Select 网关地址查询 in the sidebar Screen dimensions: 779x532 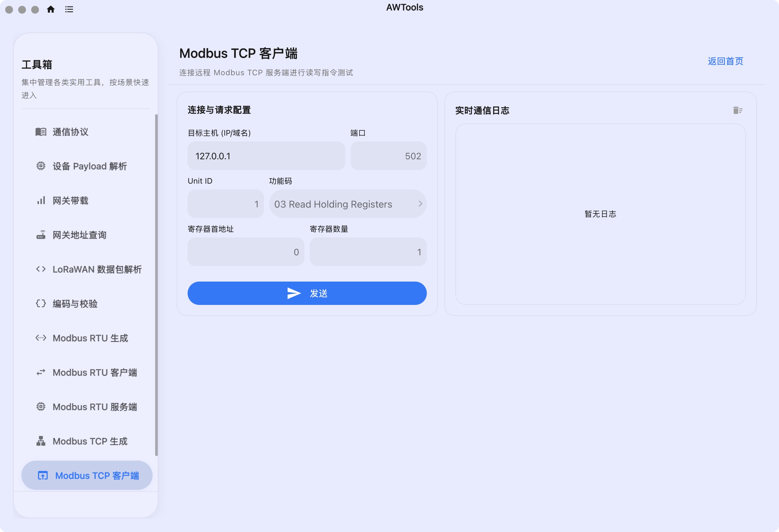tap(87, 235)
